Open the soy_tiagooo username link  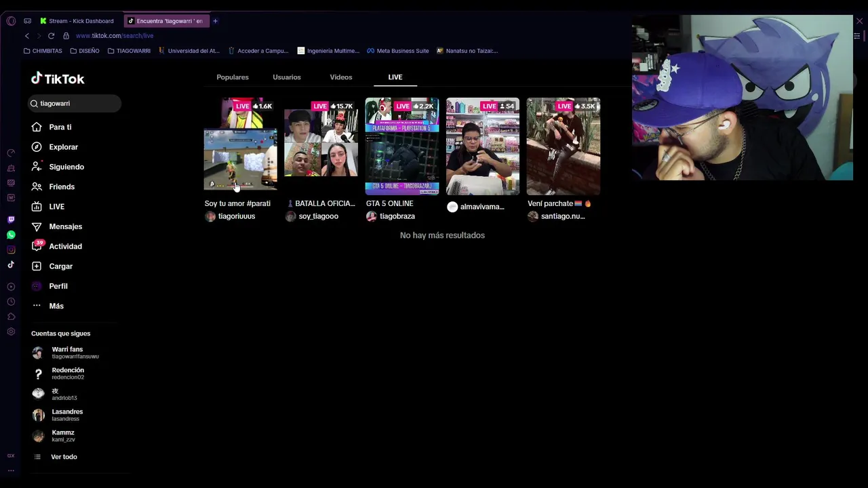pos(319,216)
